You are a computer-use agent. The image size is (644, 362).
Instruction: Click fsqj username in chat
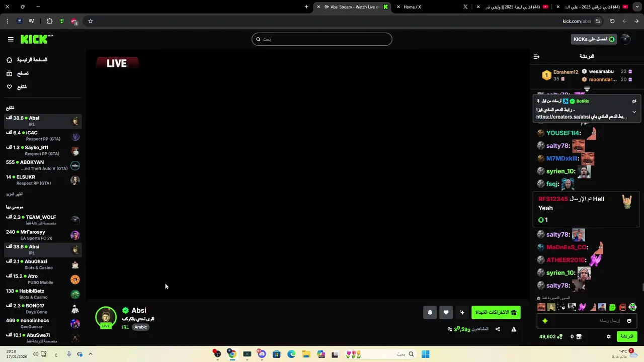point(552,184)
